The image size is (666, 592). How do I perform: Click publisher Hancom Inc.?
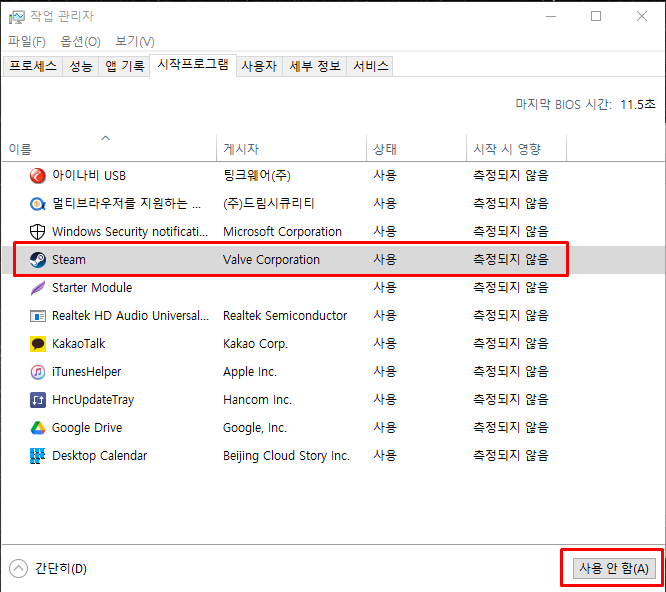click(257, 400)
